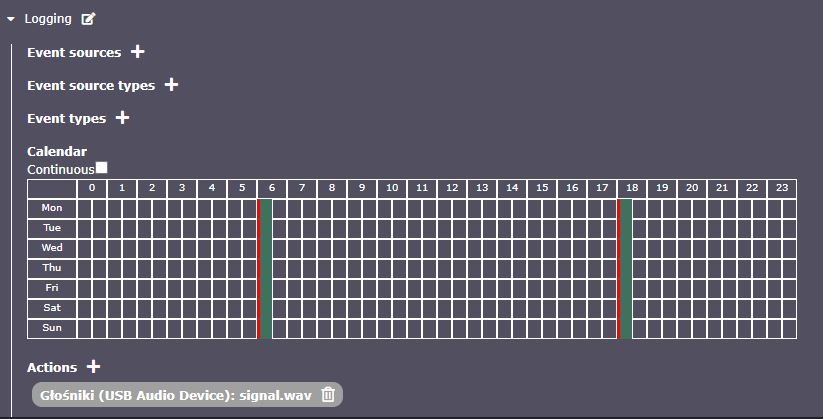The width and height of the screenshot is (823, 419).
Task: Add a new event source type
Action: click(x=171, y=85)
